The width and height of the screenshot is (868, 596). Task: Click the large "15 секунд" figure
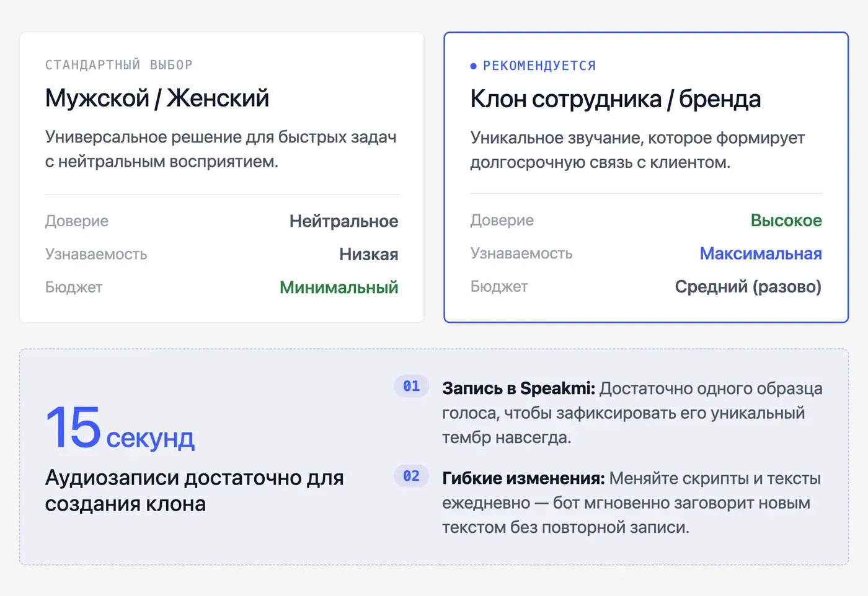(x=120, y=427)
